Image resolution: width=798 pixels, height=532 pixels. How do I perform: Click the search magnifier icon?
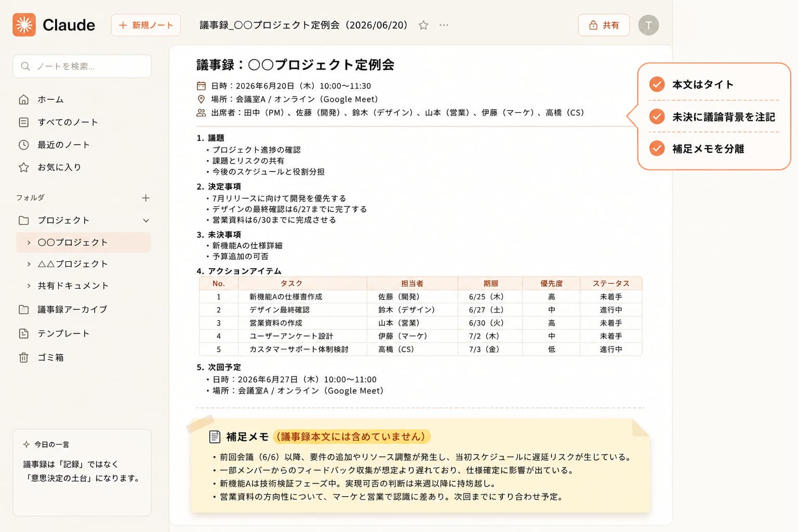pyautogui.click(x=25, y=66)
